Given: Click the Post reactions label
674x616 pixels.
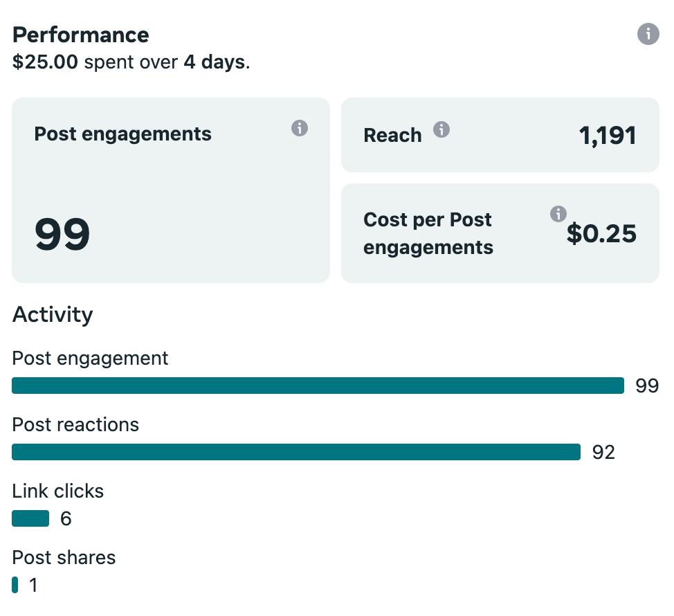Looking at the screenshot, I should pos(75,424).
